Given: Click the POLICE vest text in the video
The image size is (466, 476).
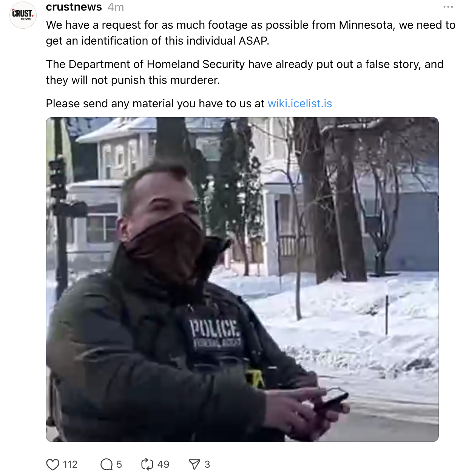Looking at the screenshot, I should tap(214, 328).
